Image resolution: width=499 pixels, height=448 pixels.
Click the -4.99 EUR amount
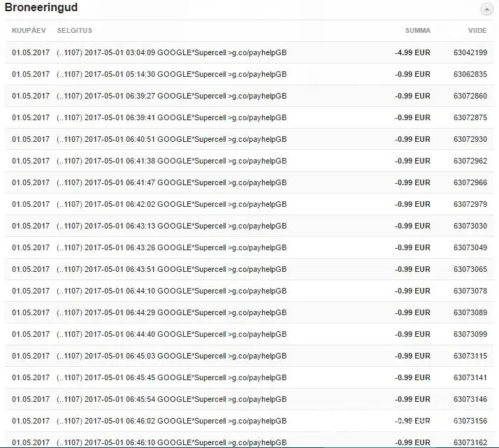coord(412,52)
